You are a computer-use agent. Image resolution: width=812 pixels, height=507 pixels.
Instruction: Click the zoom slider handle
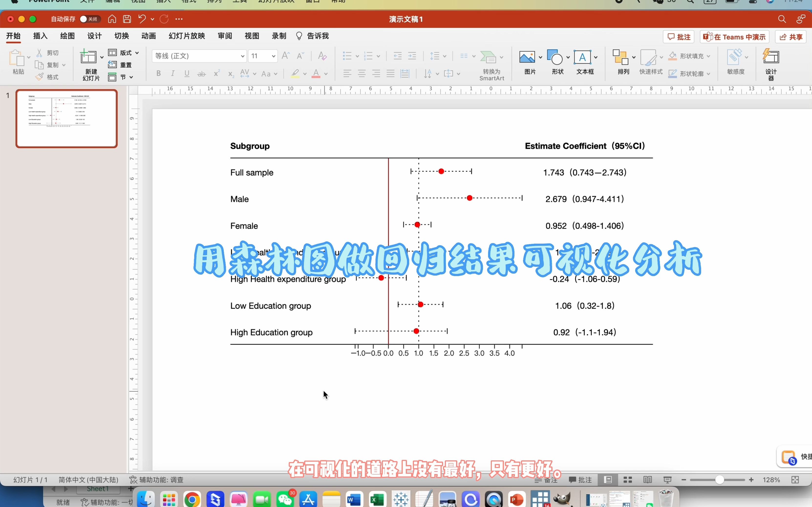[x=719, y=480]
